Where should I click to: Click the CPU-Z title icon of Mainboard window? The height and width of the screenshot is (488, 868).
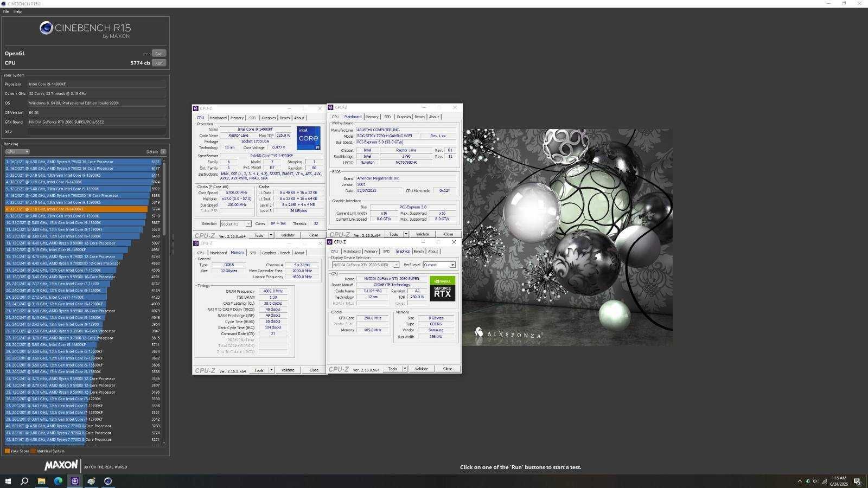tap(330, 107)
